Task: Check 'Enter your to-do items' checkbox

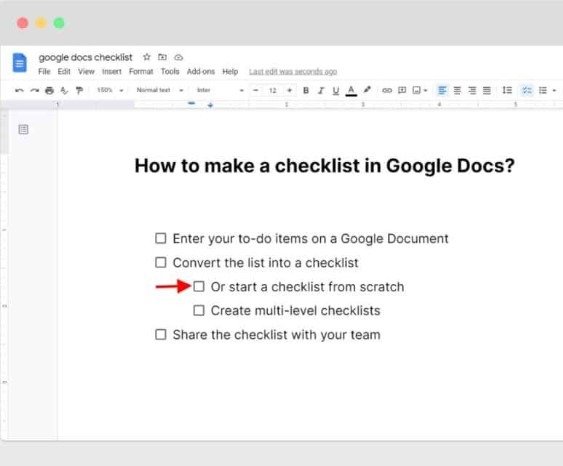Action: pos(160,238)
